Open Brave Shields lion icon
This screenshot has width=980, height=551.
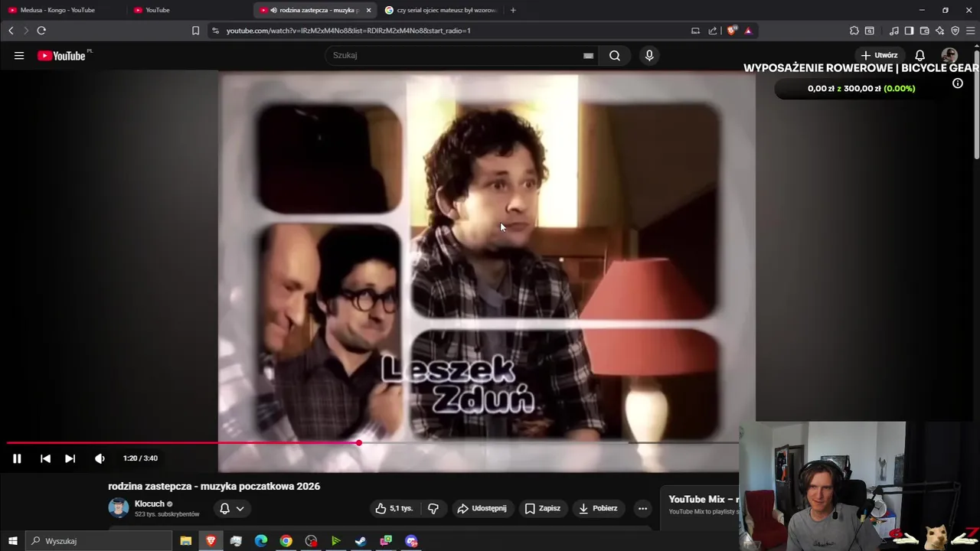732,31
